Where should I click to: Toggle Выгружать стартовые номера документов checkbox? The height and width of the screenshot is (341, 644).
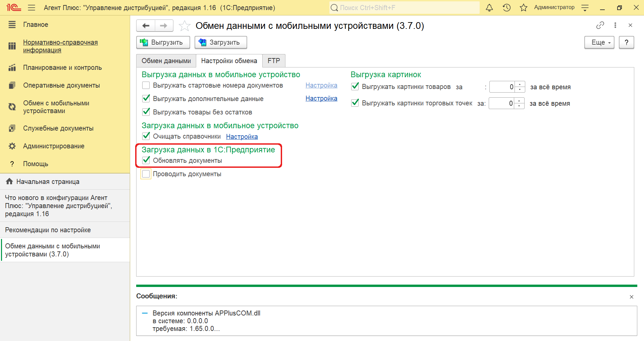click(146, 85)
